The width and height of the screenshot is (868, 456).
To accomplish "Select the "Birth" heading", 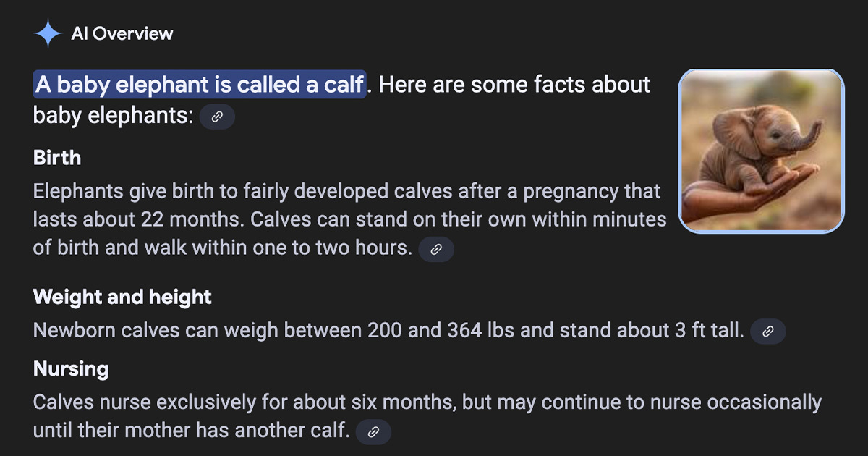I will click(57, 158).
